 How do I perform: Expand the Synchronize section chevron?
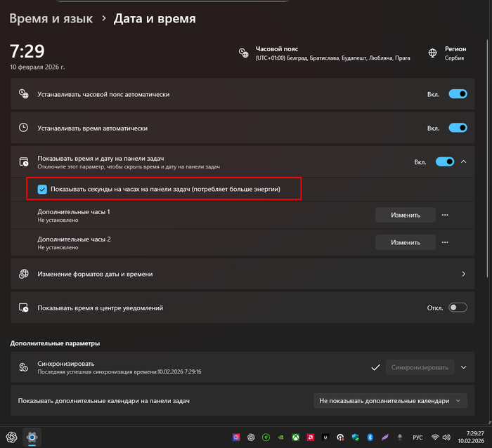point(463,367)
